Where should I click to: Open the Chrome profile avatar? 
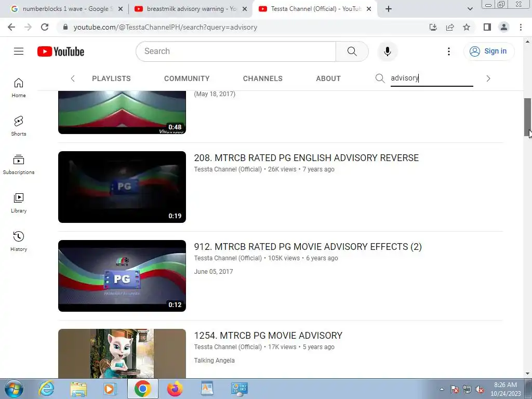(504, 27)
